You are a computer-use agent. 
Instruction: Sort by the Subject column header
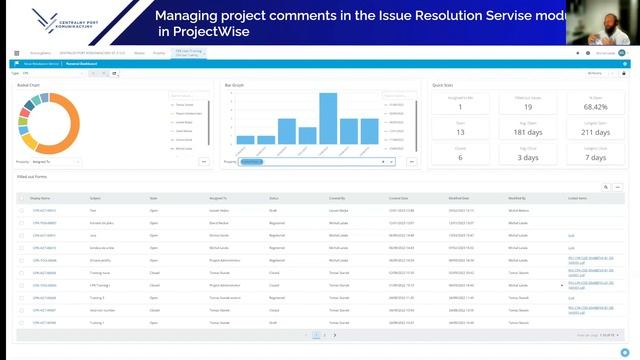click(95, 198)
